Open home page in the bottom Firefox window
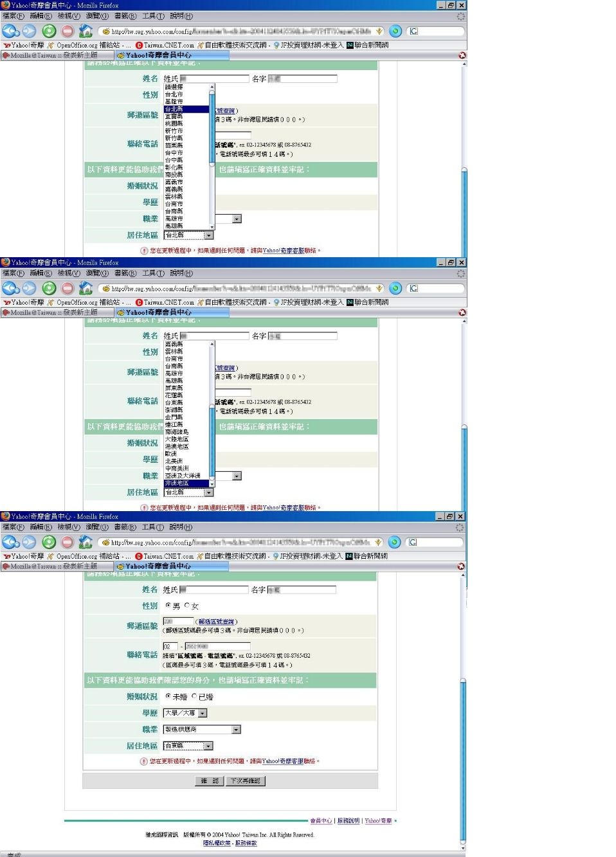This screenshot has width=616, height=857. 86,542
